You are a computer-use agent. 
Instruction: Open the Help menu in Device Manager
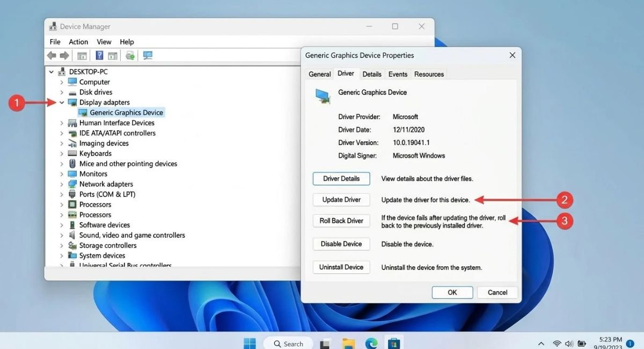tap(127, 42)
